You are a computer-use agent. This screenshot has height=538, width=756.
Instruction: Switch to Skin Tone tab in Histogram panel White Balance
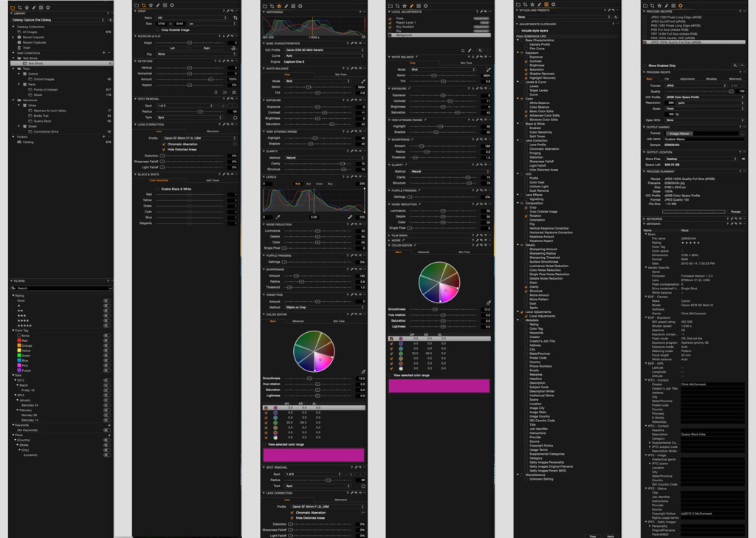[340, 75]
